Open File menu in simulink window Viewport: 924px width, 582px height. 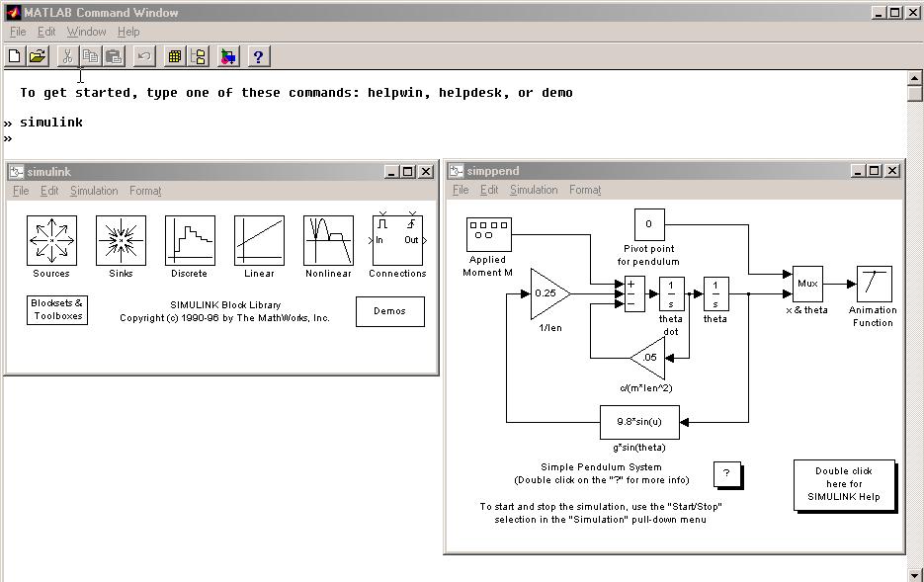21,191
